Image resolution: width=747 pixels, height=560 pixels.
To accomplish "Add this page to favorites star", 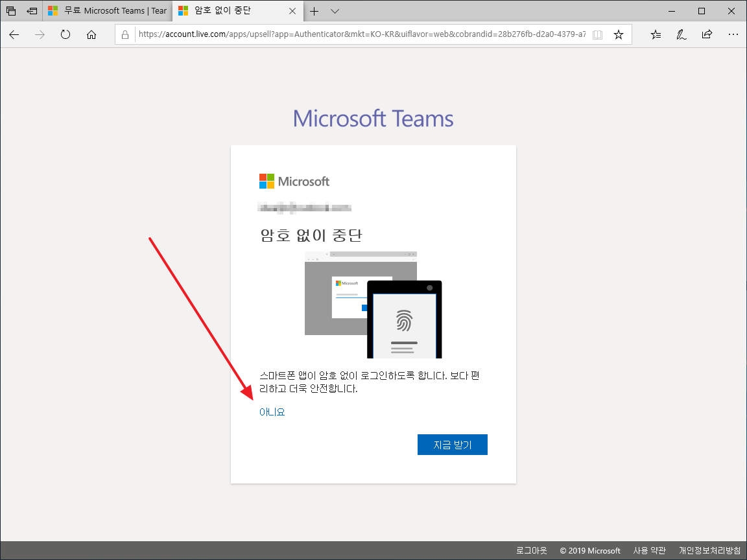I will tap(619, 34).
